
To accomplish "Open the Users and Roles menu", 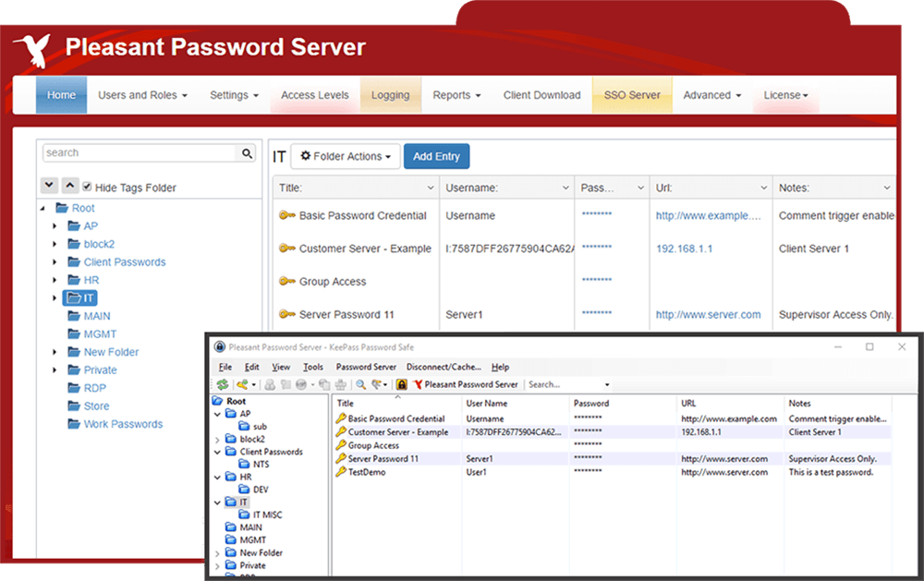I will (142, 95).
